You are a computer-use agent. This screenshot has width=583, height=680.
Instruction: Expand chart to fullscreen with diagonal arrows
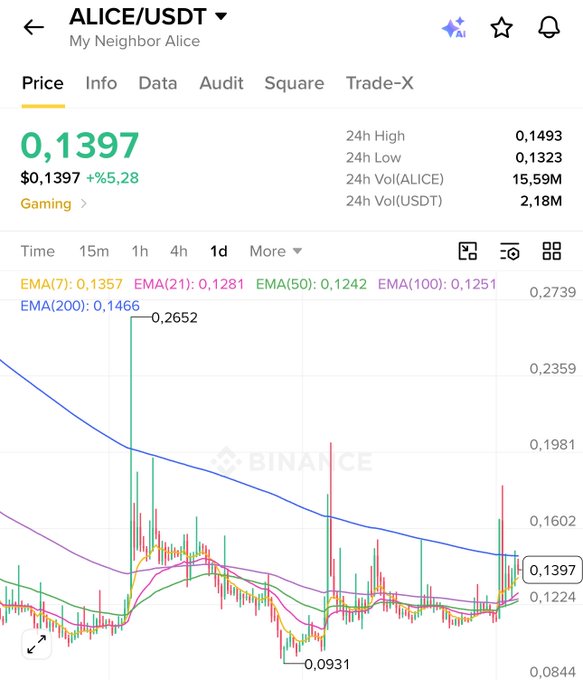pyautogui.click(x=36, y=644)
